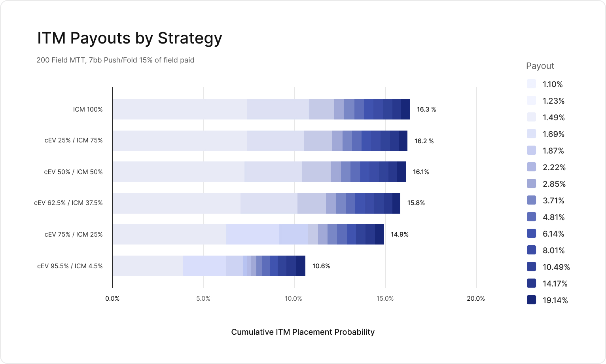606x364 pixels.
Task: Click the 2.85% legend color swatch
Action: (x=531, y=184)
